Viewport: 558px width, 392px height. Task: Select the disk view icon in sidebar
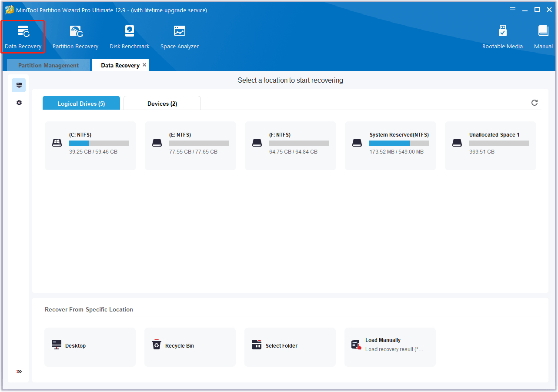[x=18, y=85]
